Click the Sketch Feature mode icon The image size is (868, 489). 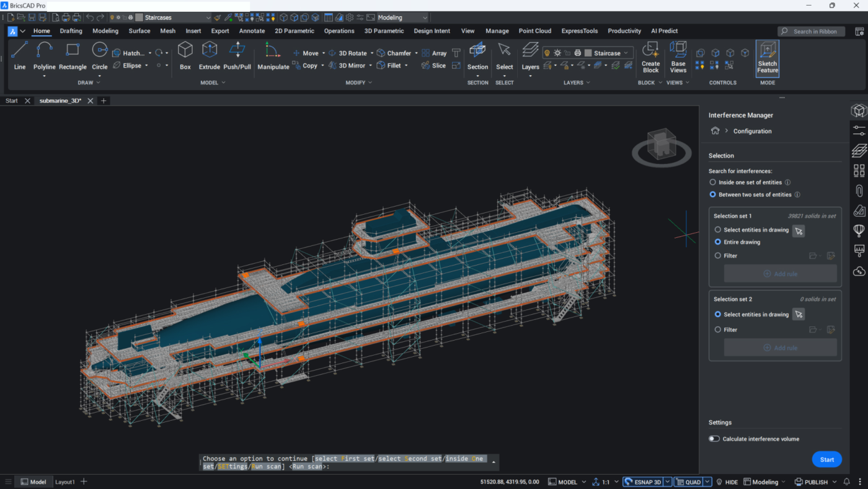pos(767,58)
